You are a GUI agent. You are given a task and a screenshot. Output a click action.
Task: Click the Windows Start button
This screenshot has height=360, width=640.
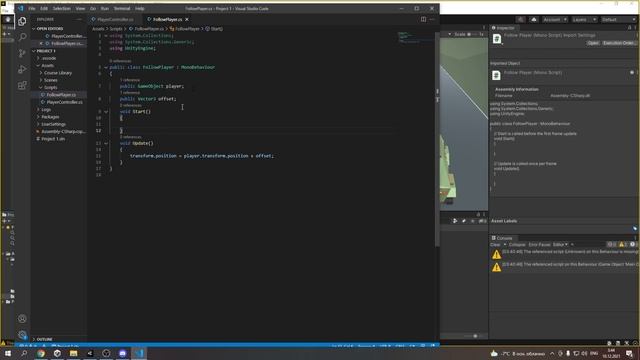click(x=8, y=353)
